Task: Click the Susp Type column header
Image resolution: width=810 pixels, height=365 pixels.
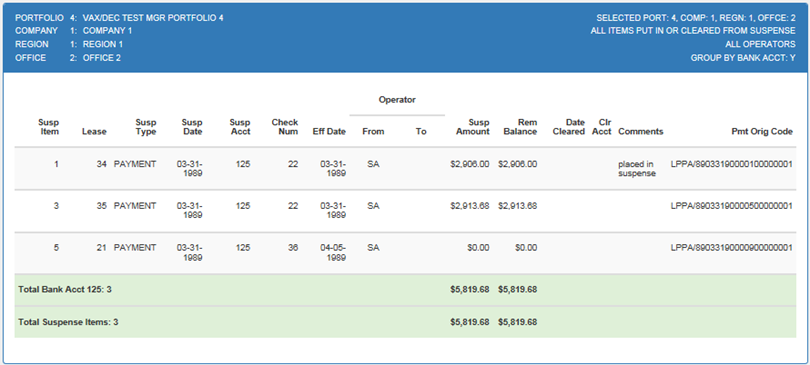Action: [146, 127]
